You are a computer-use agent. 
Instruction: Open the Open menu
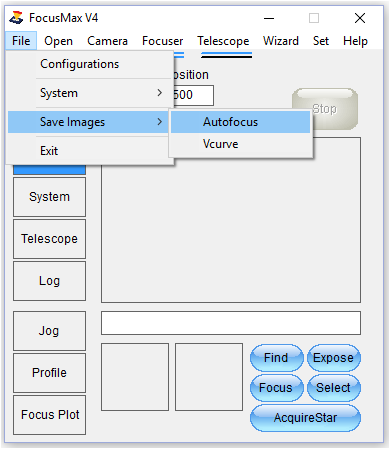(x=58, y=41)
